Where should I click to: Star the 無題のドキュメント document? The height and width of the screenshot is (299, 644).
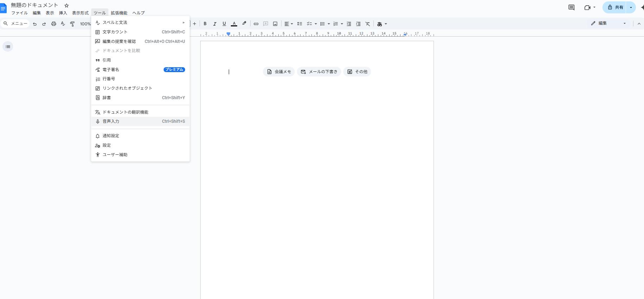pos(67,5)
